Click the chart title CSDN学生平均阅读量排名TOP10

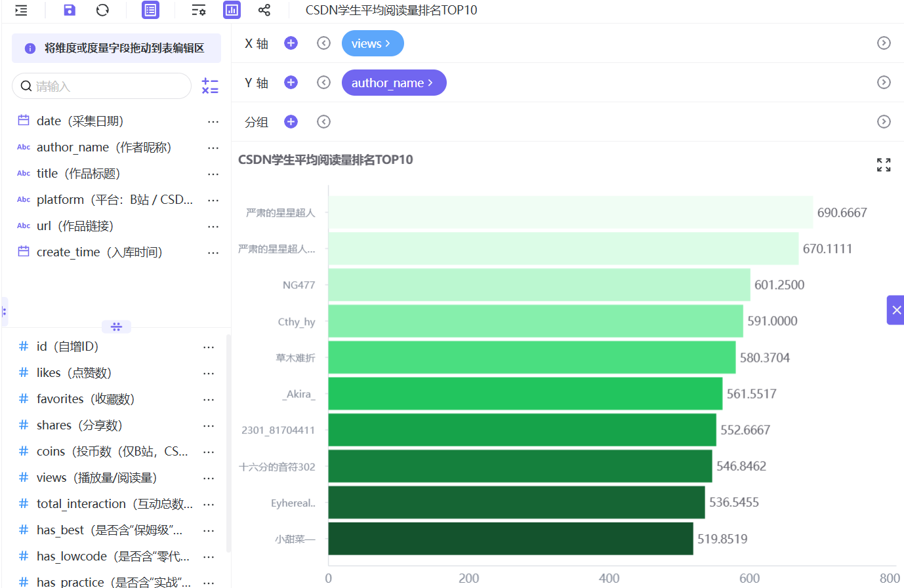tap(325, 160)
